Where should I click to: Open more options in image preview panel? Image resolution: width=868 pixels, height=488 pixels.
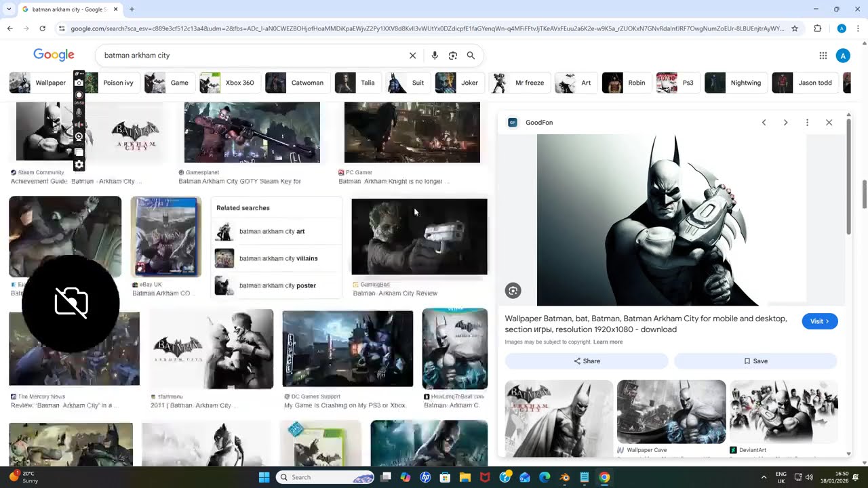(x=807, y=123)
